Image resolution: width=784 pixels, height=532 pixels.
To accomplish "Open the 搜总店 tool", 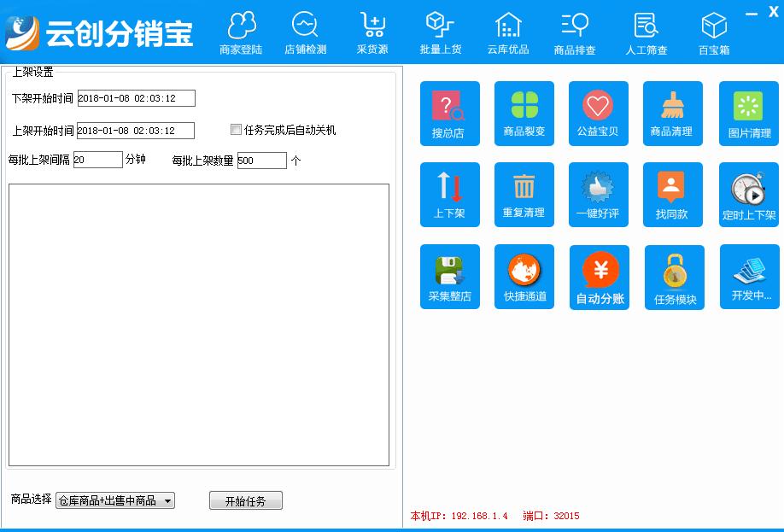I will [450, 113].
